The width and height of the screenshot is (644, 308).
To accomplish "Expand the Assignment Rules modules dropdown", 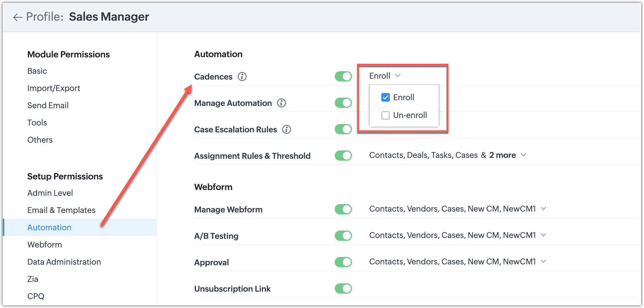I will [x=524, y=155].
